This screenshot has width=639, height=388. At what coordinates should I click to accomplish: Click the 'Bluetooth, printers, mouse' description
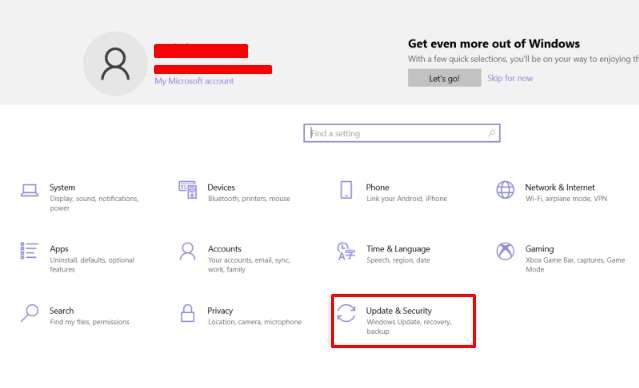[249, 198]
